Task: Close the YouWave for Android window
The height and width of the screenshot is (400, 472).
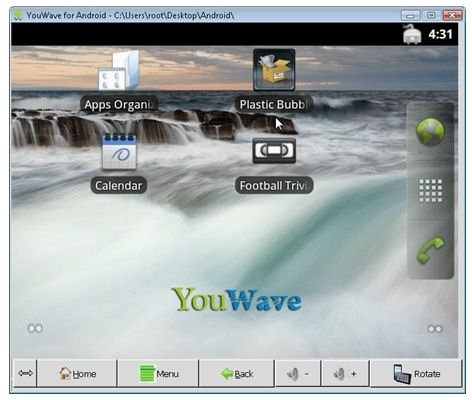Action: (452, 15)
